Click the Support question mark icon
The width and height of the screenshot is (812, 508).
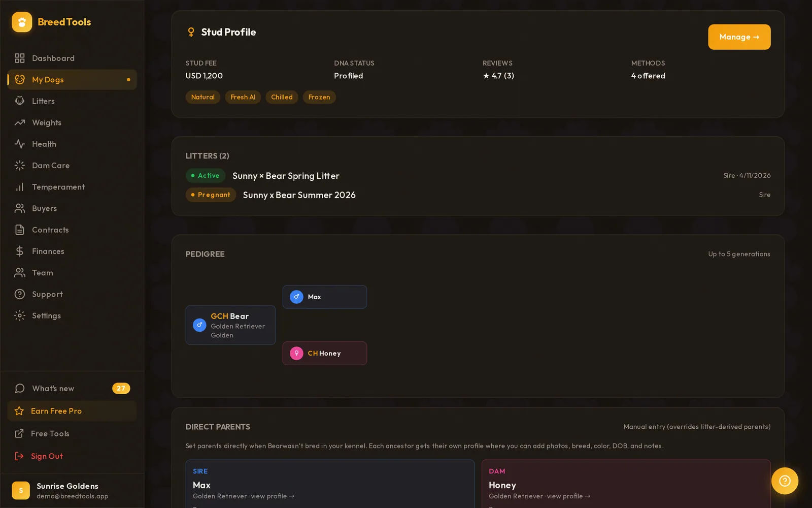20,294
